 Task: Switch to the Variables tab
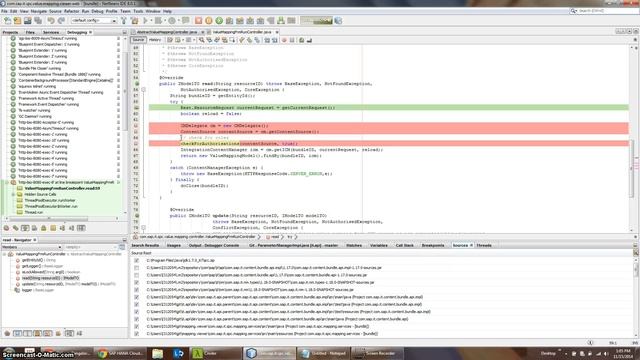tap(378, 245)
